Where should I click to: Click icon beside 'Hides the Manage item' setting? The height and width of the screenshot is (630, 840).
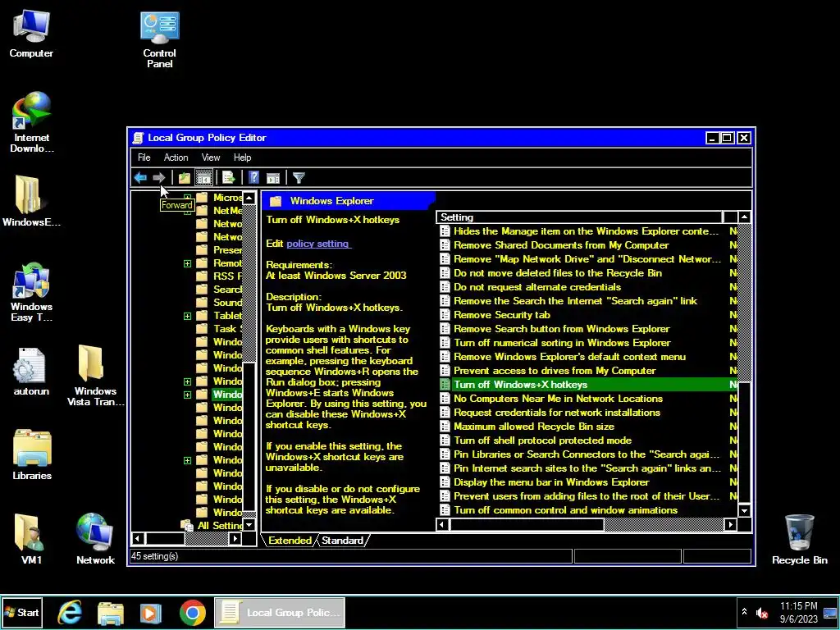tap(445, 231)
